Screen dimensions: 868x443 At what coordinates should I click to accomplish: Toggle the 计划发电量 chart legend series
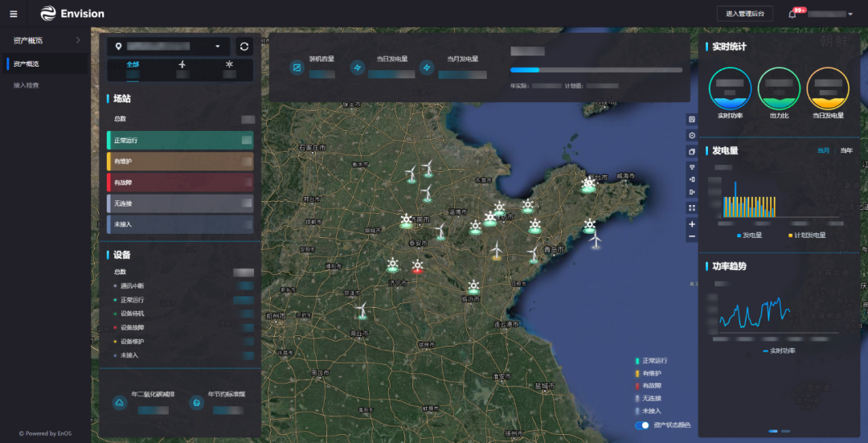click(807, 236)
